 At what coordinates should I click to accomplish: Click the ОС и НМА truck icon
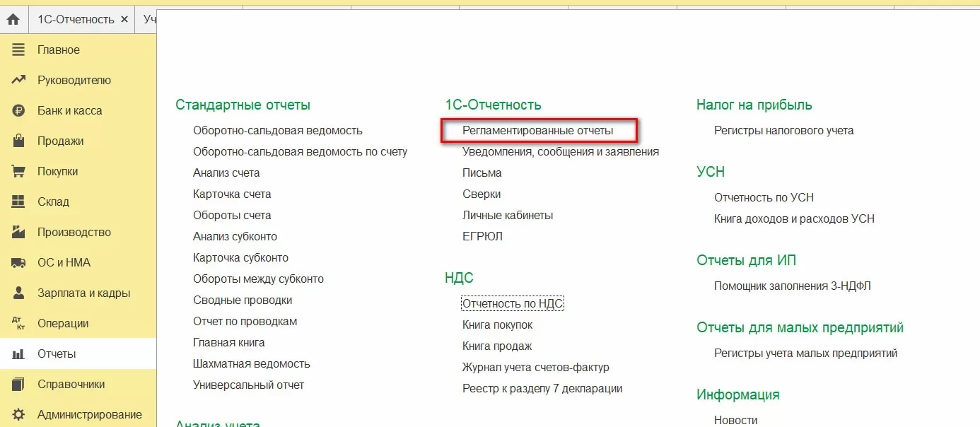click(18, 263)
